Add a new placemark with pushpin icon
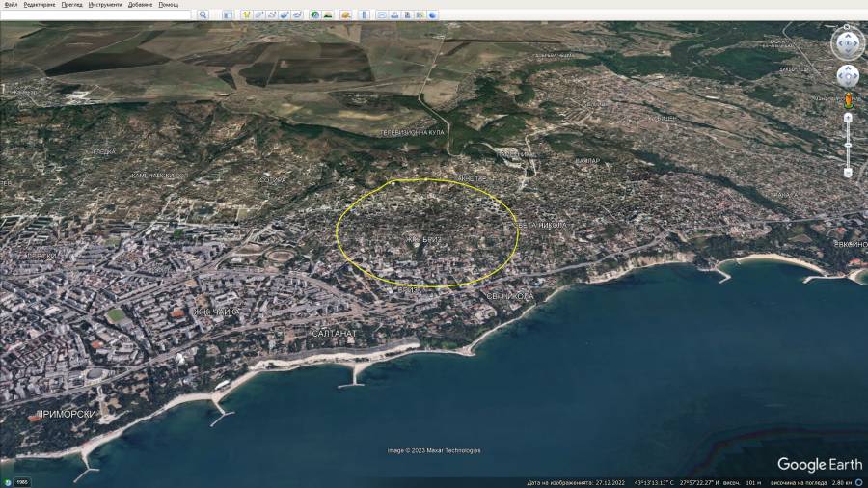Image resolution: width=868 pixels, height=488 pixels. tap(246, 15)
